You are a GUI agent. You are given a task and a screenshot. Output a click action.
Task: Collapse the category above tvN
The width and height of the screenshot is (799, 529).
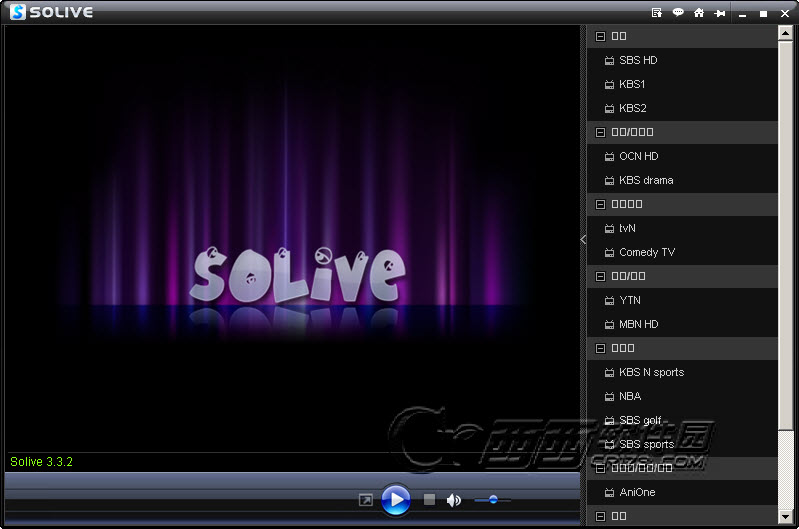click(600, 204)
